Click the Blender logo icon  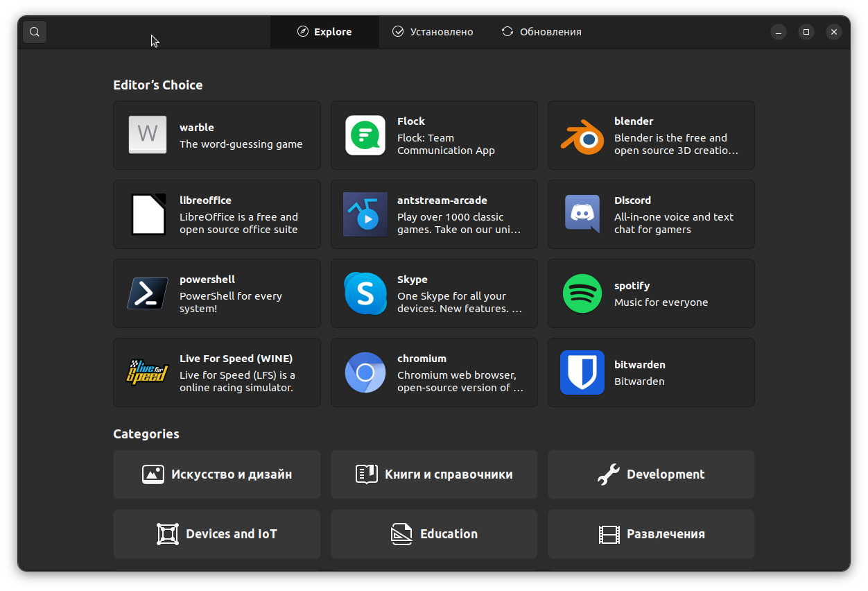coord(582,136)
